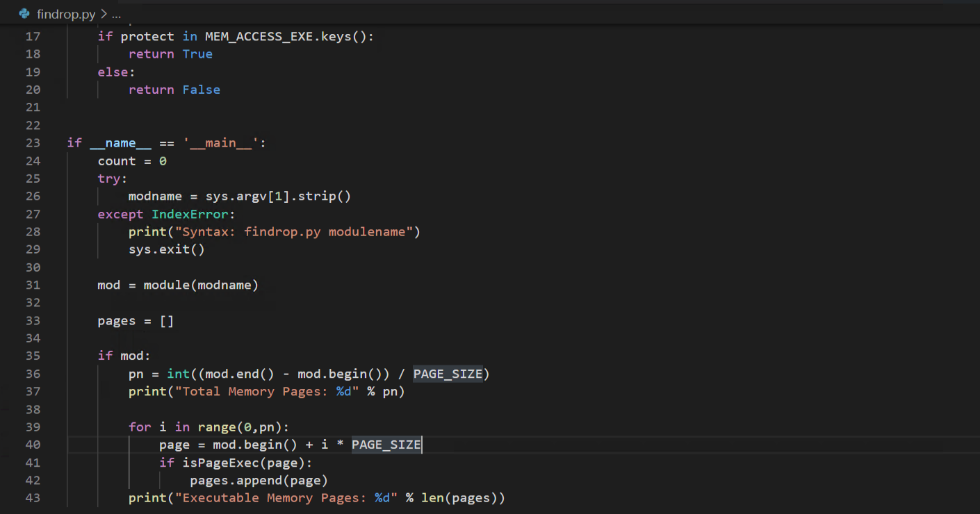Place cursor on 'pages = []' line
980x514 pixels.
[136, 321]
